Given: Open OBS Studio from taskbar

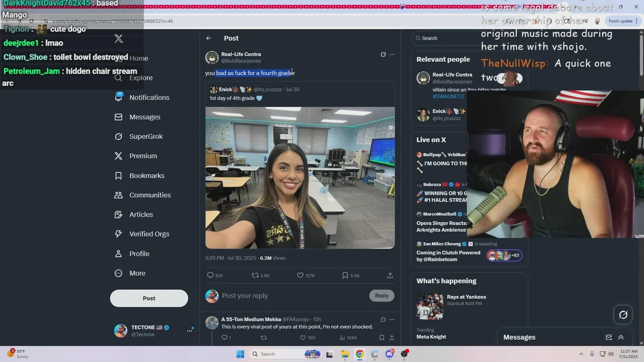Looking at the screenshot, I should 405,354.
